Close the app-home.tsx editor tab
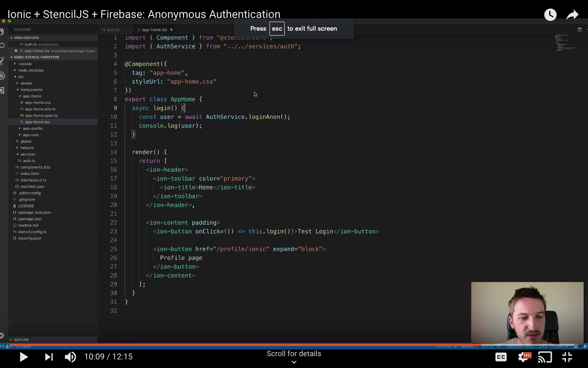 (x=171, y=29)
